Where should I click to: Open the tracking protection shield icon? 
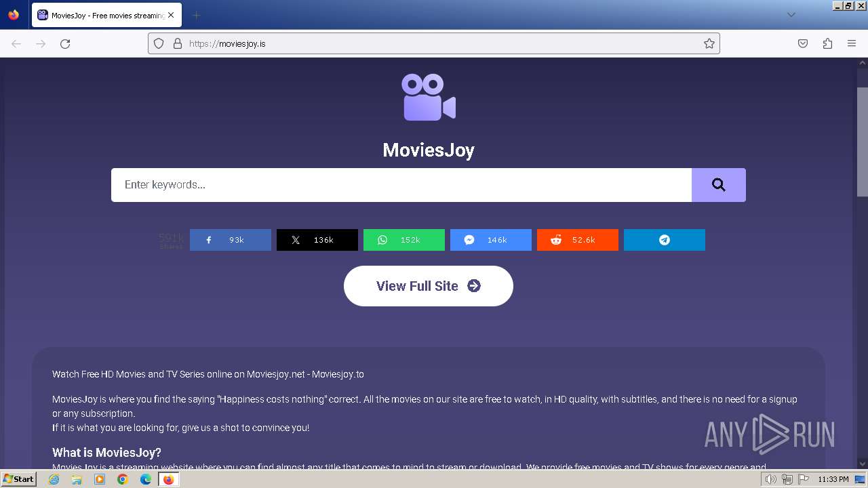(159, 43)
